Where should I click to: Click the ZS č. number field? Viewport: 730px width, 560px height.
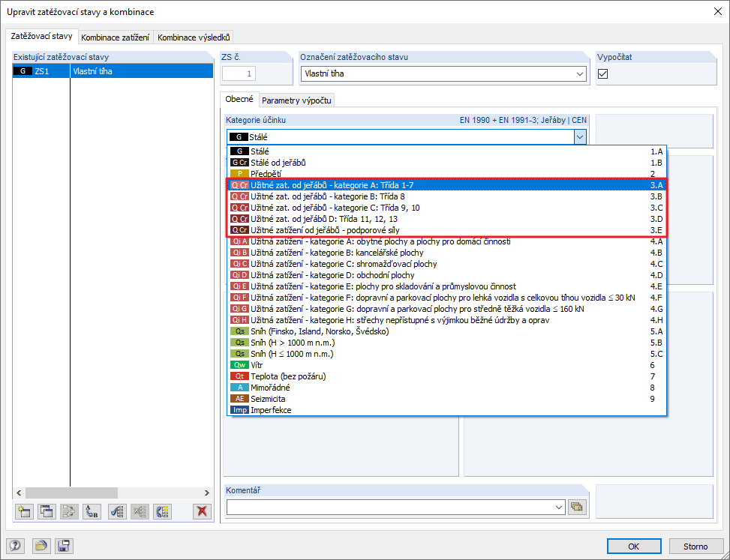click(239, 73)
